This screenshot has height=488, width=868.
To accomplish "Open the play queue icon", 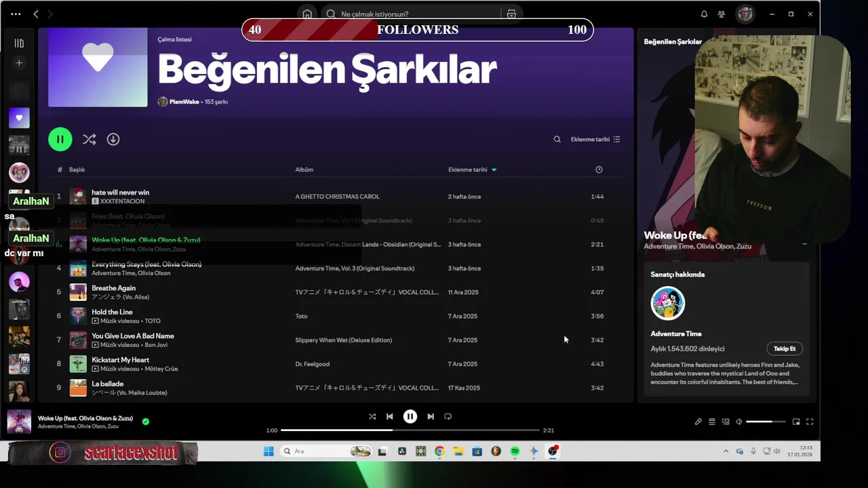I will 711,422.
